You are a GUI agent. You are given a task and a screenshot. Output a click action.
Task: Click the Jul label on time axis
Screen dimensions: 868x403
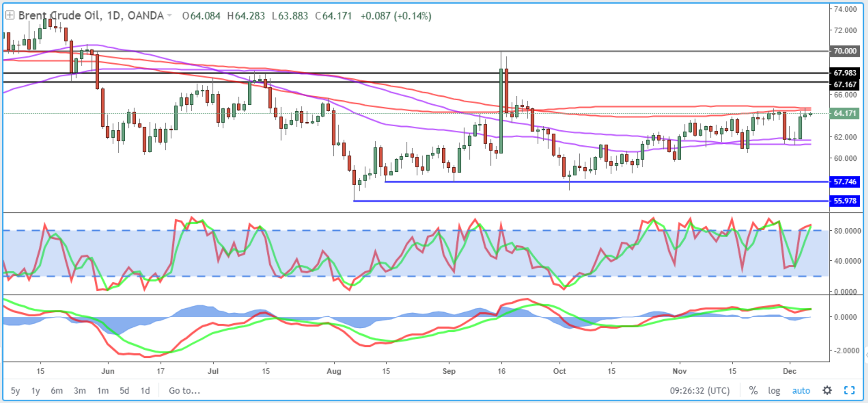point(213,371)
